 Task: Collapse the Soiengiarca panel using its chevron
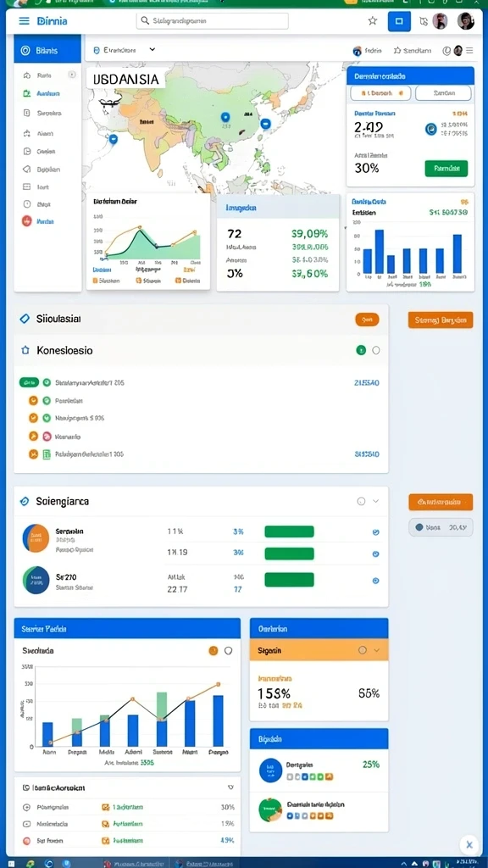coord(375,502)
